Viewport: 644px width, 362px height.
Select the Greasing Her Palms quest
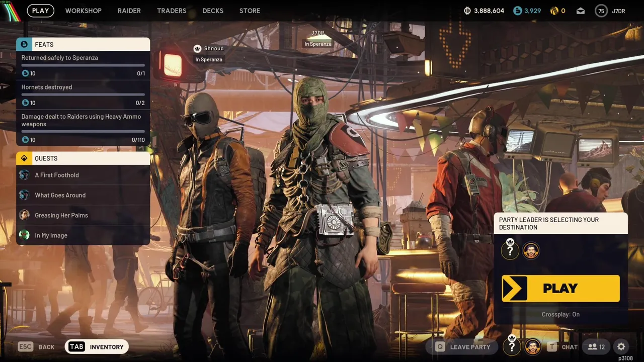[83, 215]
